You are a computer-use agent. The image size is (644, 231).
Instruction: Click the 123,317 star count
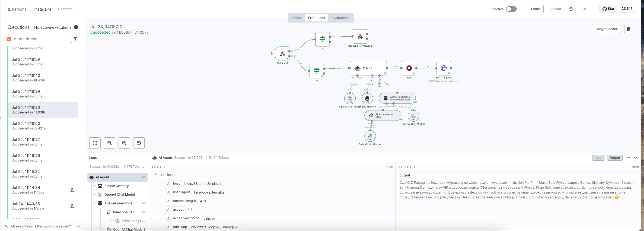coord(626,9)
